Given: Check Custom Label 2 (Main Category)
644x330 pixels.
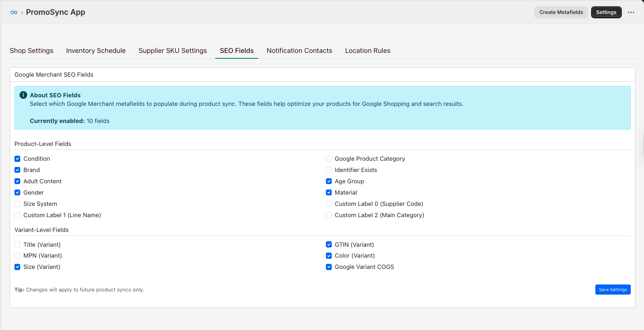Looking at the screenshot, I should point(329,215).
